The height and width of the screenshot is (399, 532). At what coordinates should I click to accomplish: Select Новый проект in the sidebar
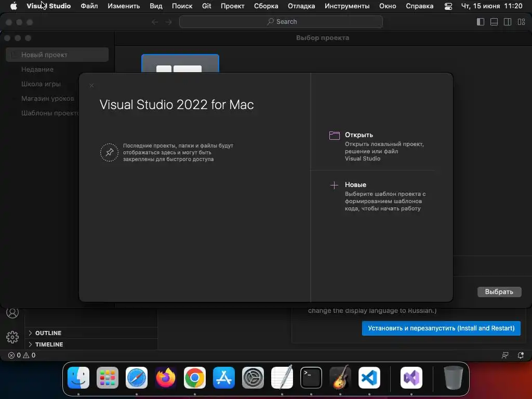coord(57,55)
